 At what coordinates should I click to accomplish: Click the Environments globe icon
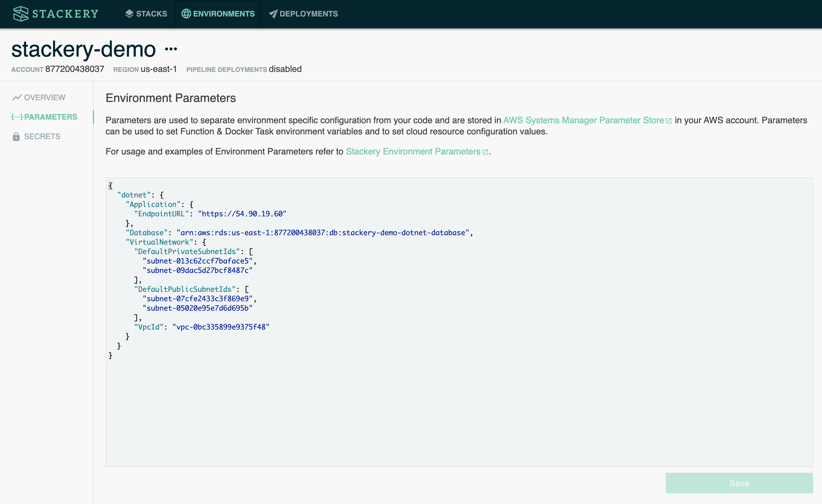click(186, 14)
